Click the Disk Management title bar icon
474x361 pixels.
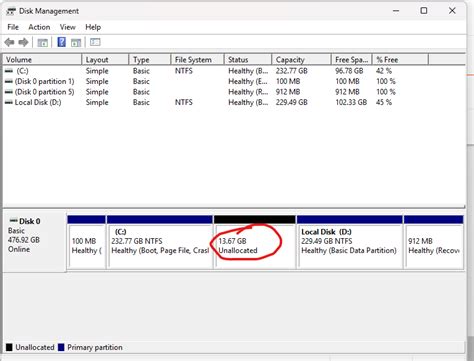11,11
